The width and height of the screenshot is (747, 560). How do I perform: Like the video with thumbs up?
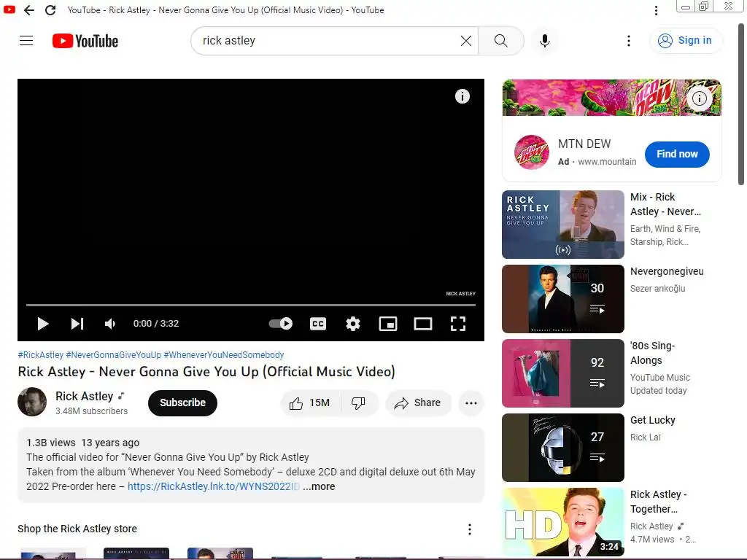coord(311,403)
